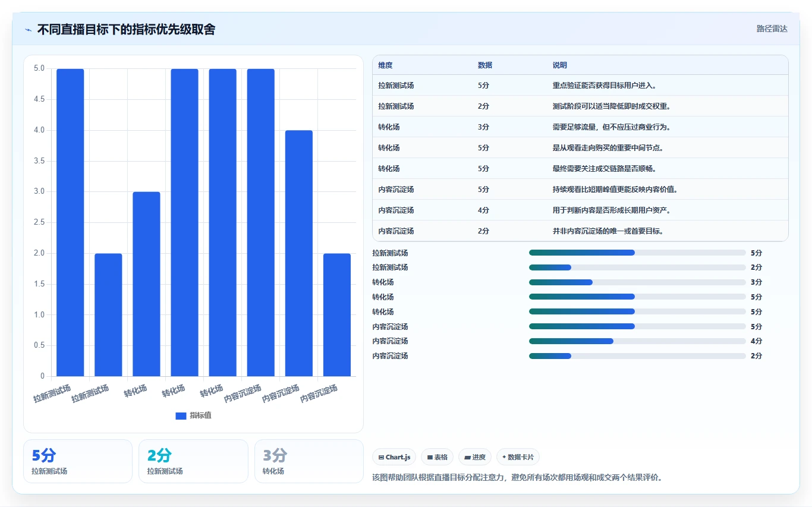The height and width of the screenshot is (507, 812).
Task: Click the text 持续观看比短期峰值更能反映内容价值。
Action: 615,190
